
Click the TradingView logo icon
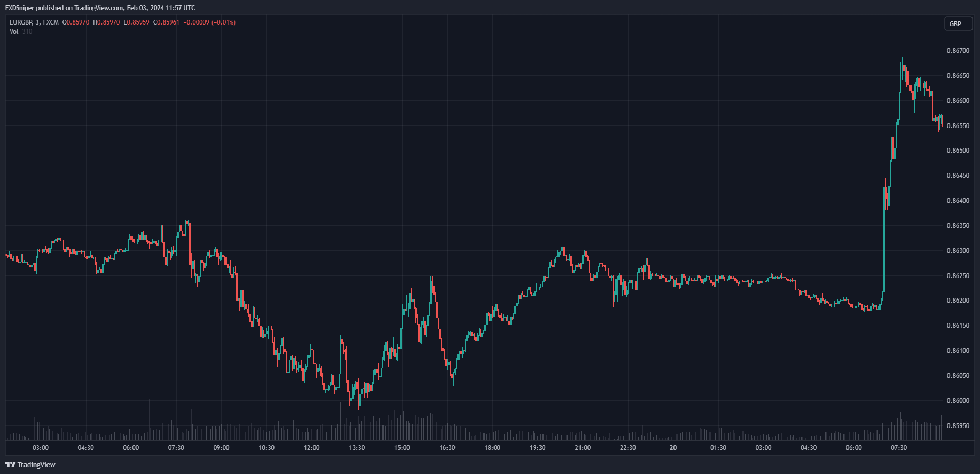coord(10,464)
